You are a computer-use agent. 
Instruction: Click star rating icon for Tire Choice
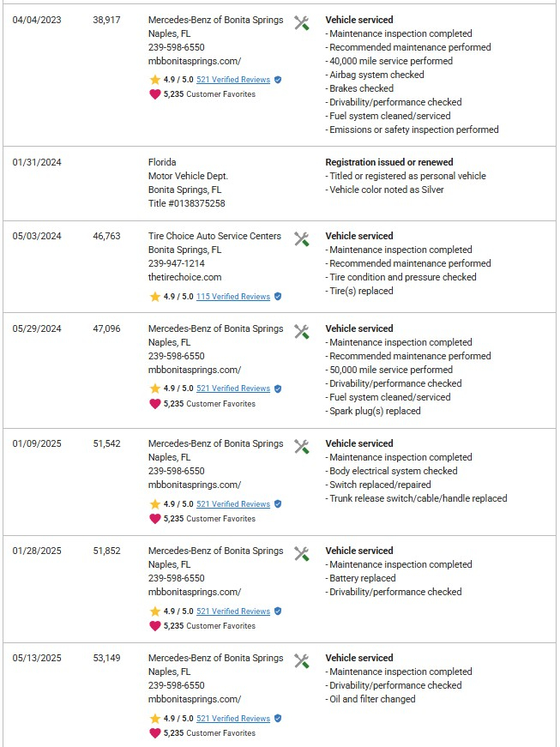155,297
